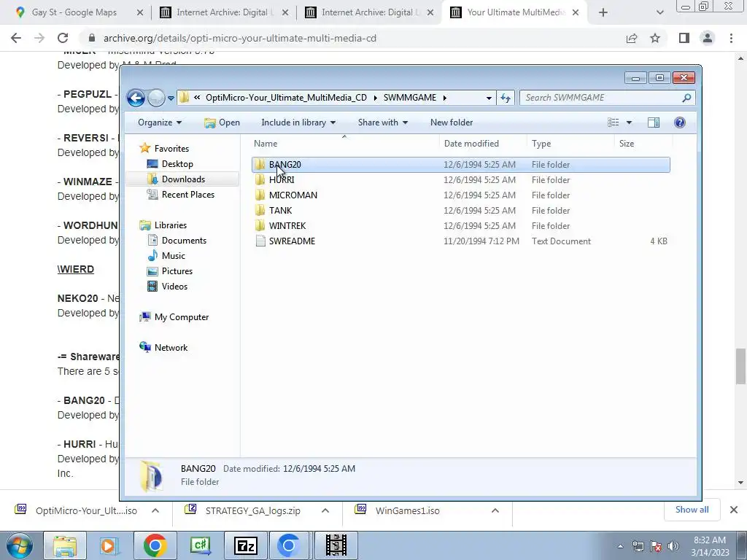Click the share page icon in Chrome
The height and width of the screenshot is (560, 747).
coord(632,38)
